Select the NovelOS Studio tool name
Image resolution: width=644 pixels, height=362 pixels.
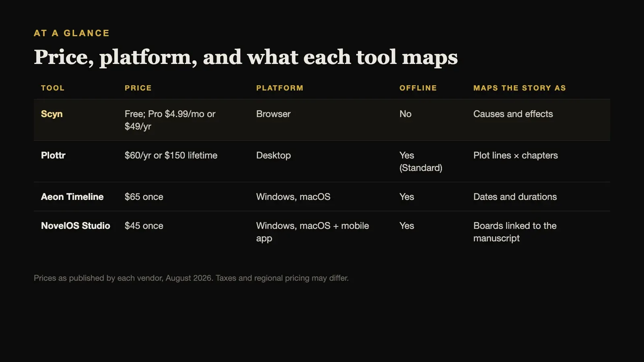[76, 226]
